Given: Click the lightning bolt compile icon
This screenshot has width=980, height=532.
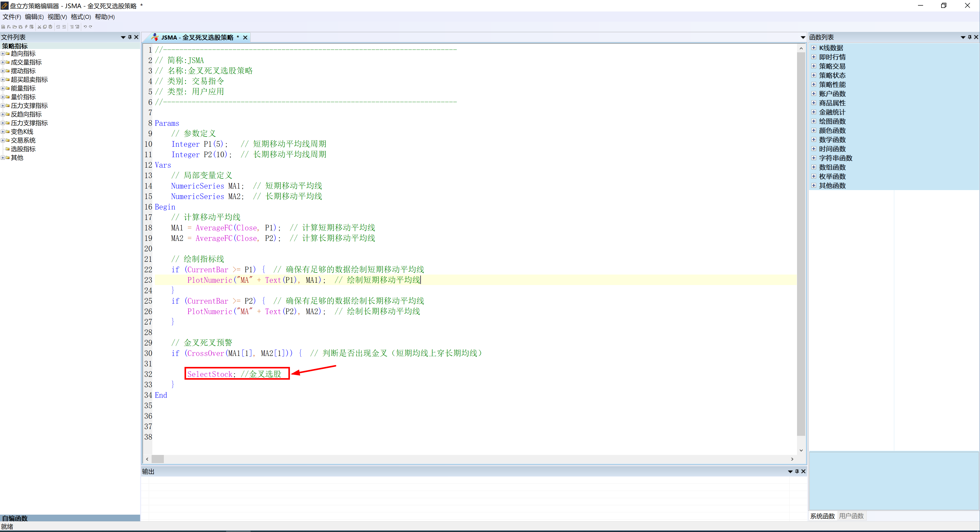Looking at the screenshot, I should click(26, 27).
